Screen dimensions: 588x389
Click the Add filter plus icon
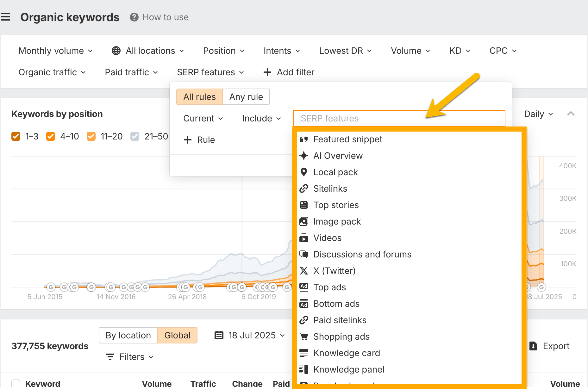267,72
